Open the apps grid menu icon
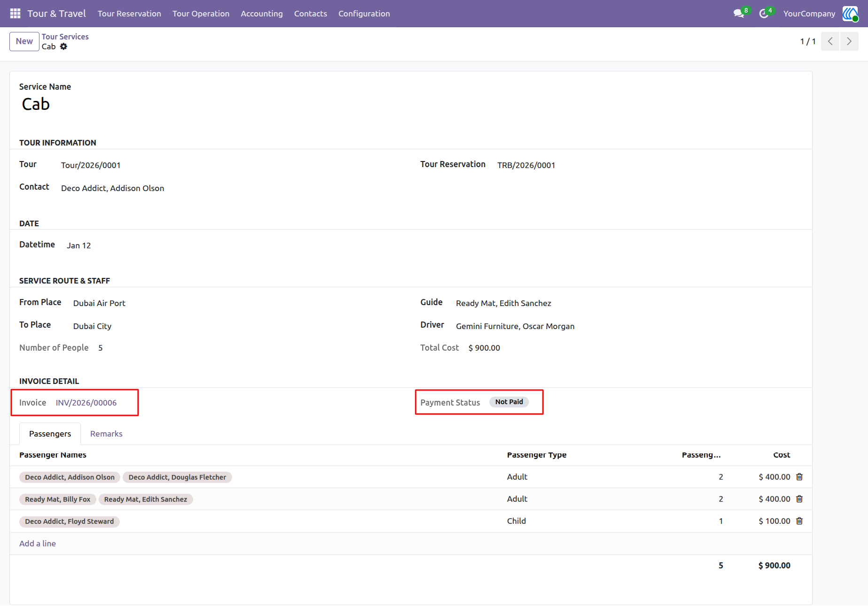This screenshot has height=606, width=868. pyautogui.click(x=15, y=14)
